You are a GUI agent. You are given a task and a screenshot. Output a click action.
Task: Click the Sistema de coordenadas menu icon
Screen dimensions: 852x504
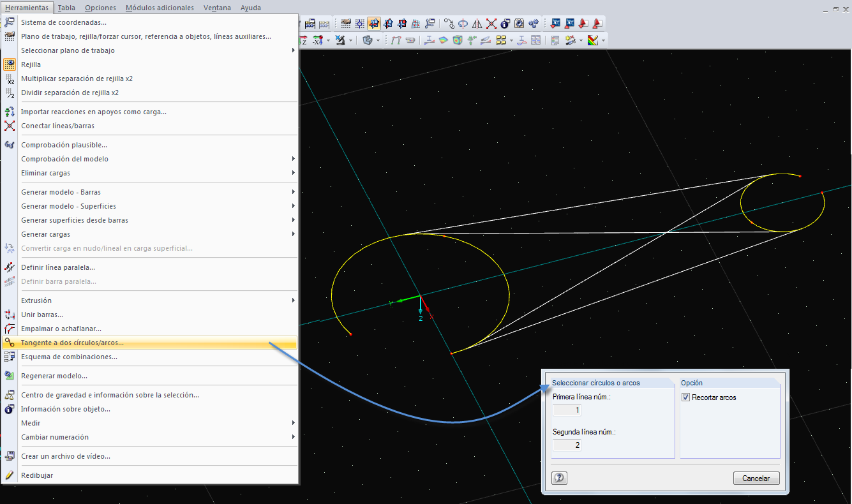click(x=10, y=22)
